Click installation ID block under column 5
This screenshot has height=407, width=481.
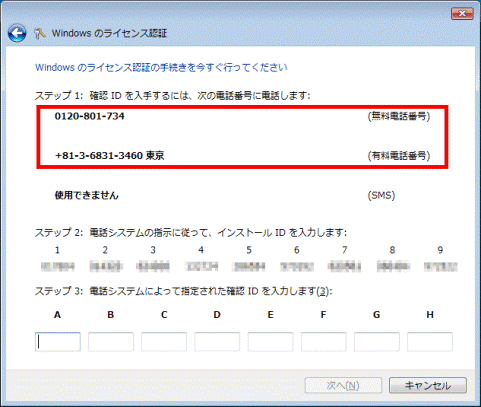(x=249, y=266)
